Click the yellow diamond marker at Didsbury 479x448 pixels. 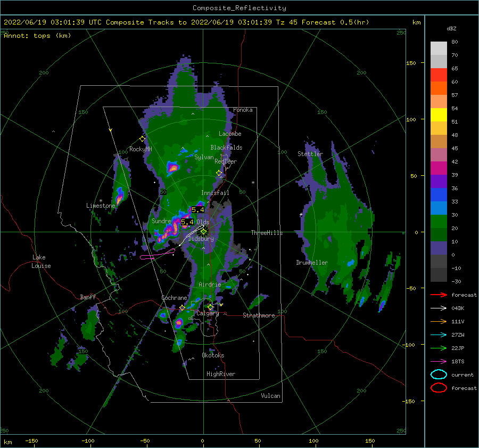click(203, 232)
